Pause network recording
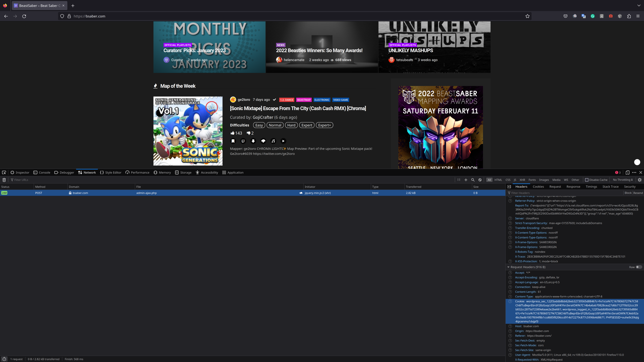The height and width of the screenshot is (362, 644). pyautogui.click(x=459, y=180)
